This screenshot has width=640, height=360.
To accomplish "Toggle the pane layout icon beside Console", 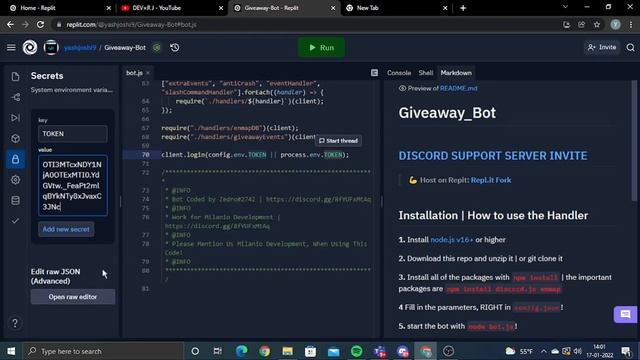I will click(x=374, y=73).
